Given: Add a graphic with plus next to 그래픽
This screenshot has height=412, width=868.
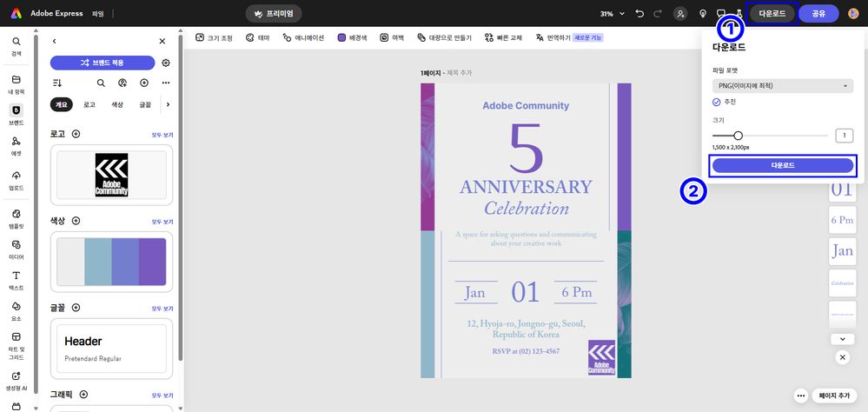Looking at the screenshot, I should click(x=83, y=395).
